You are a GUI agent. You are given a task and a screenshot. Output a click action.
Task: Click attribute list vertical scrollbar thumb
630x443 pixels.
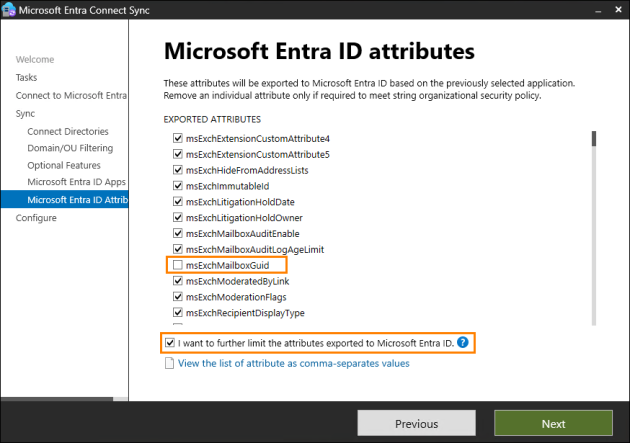coord(594,139)
